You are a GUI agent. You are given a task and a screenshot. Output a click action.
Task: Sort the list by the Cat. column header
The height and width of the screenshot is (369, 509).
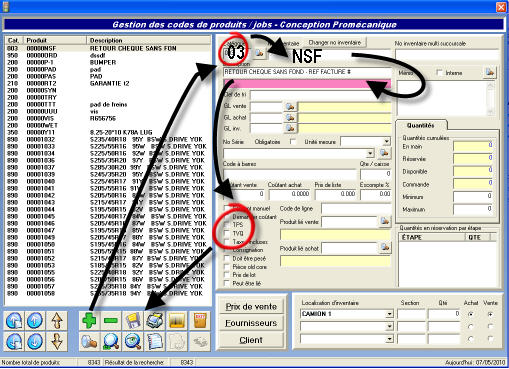tap(14, 40)
